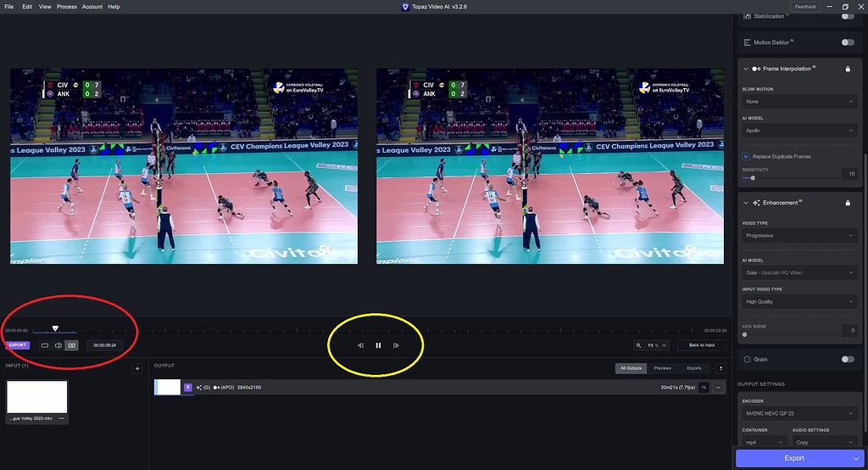This screenshot has height=470, width=868.
Task: Open the Help menu
Action: (x=114, y=7)
